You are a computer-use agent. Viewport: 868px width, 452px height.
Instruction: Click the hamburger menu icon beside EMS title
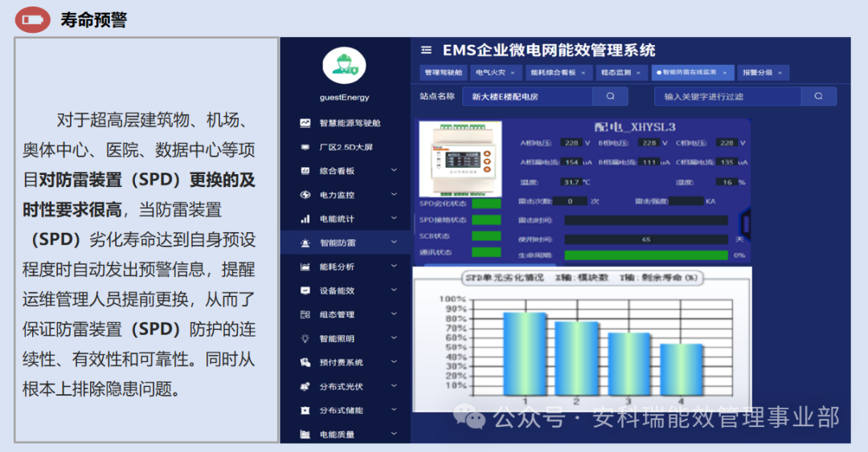[426, 51]
